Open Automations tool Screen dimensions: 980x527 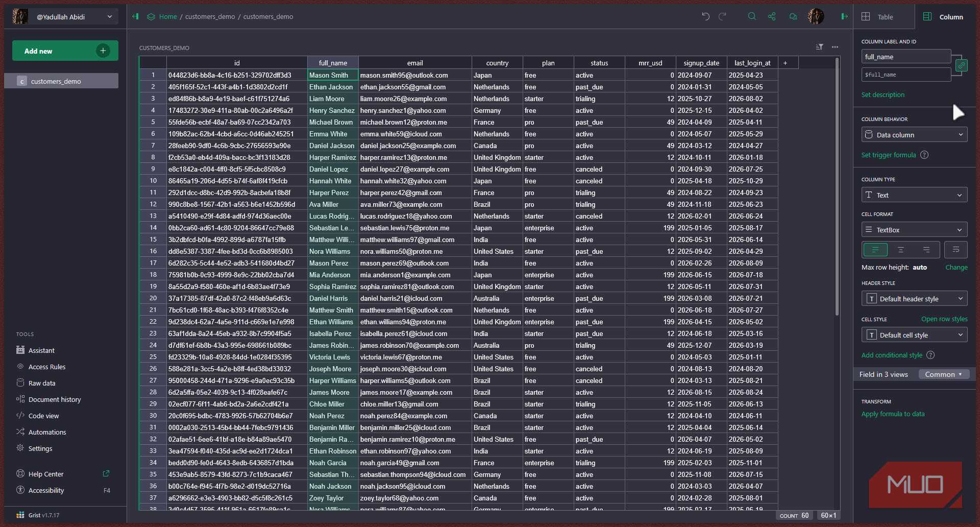(47, 432)
